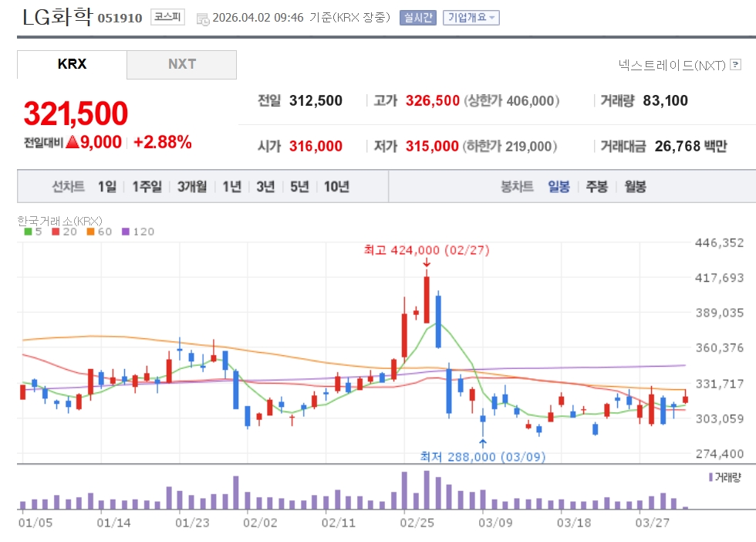Click the orange 60-day moving average swatch

(90, 232)
